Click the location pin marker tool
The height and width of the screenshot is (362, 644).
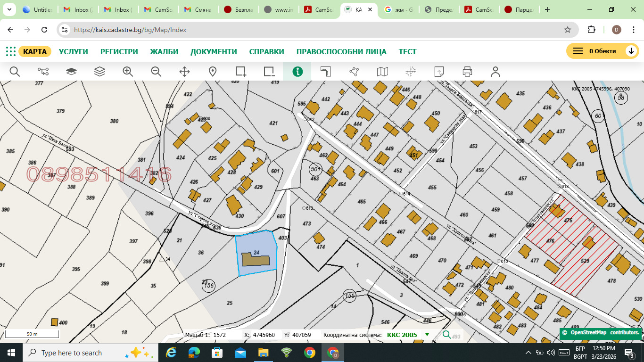213,72
